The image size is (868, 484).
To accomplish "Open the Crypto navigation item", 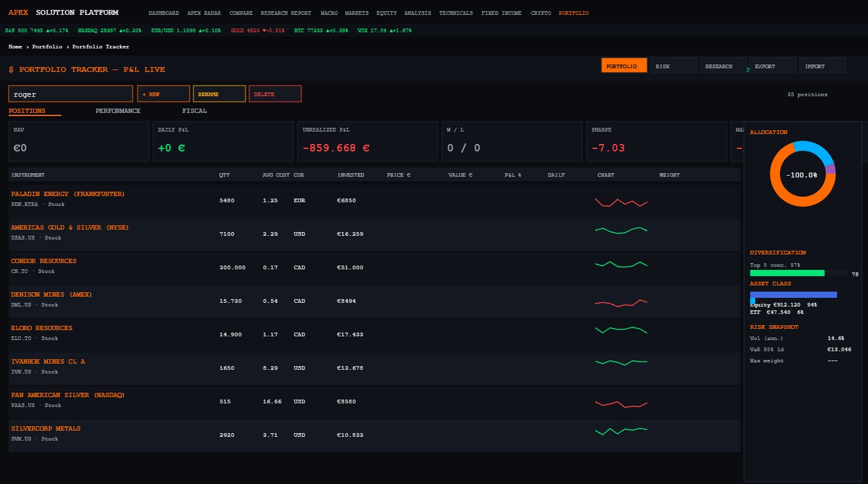I will [541, 13].
